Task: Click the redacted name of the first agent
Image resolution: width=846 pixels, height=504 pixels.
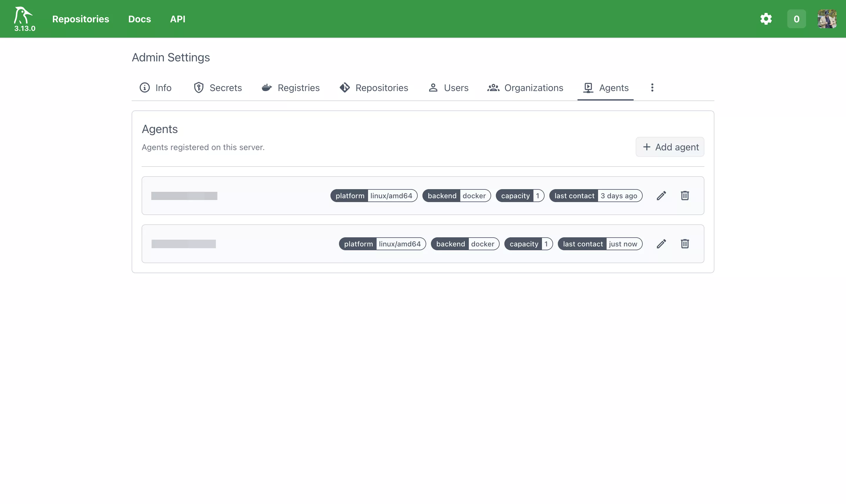Action: coord(184,196)
